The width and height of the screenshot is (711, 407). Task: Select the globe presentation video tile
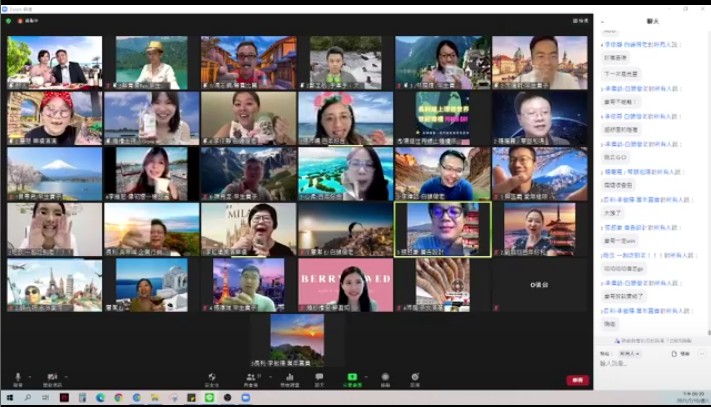[443, 118]
